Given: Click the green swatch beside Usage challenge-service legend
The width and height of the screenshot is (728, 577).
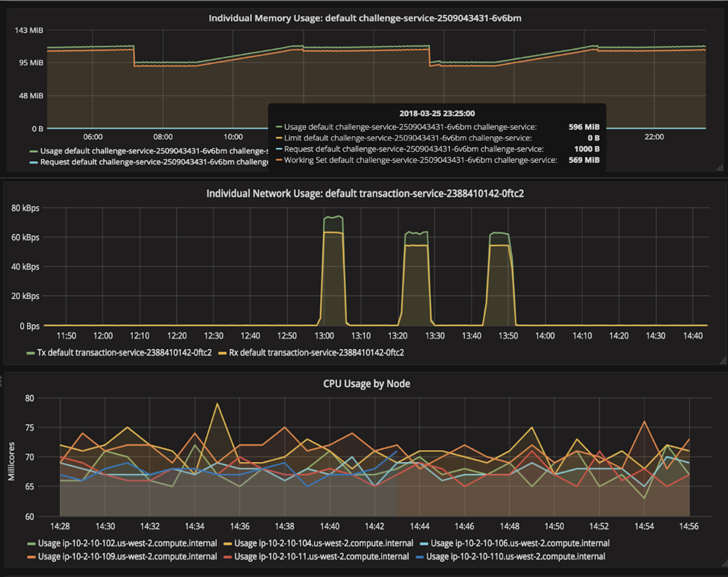Looking at the screenshot, I should (x=34, y=151).
